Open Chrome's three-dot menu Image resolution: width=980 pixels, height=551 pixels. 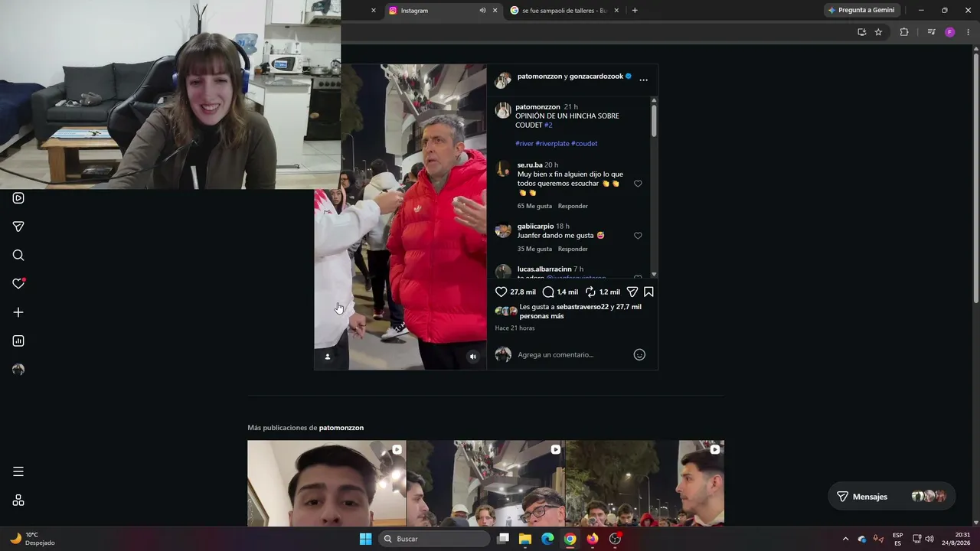click(969, 32)
